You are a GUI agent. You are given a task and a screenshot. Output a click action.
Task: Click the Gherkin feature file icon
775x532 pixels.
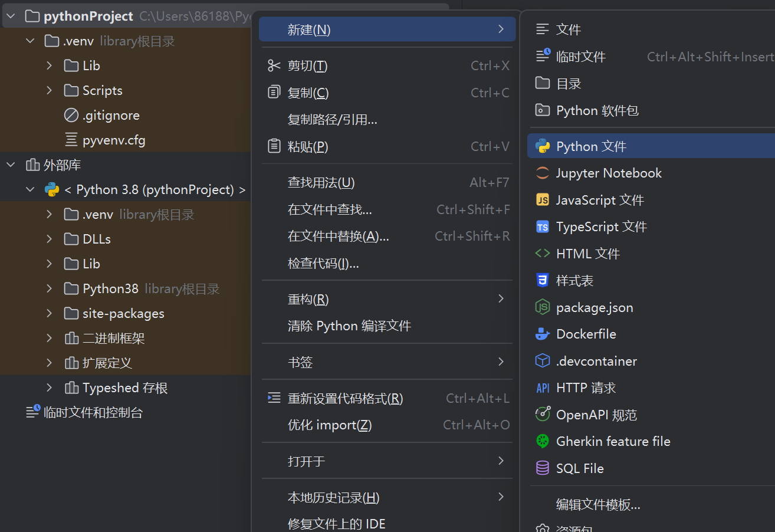click(x=543, y=441)
